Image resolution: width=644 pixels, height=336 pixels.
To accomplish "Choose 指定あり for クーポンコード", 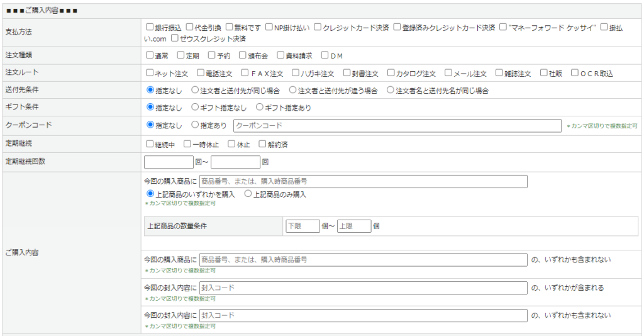I will [x=195, y=125].
